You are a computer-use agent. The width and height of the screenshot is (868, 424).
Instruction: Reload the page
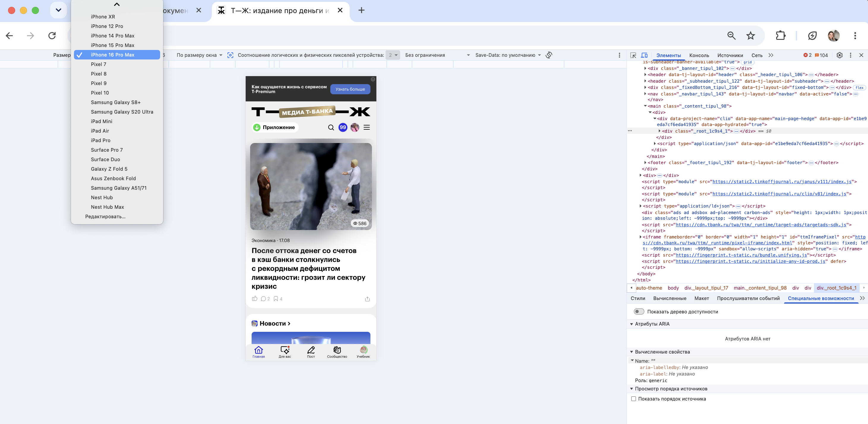point(52,36)
